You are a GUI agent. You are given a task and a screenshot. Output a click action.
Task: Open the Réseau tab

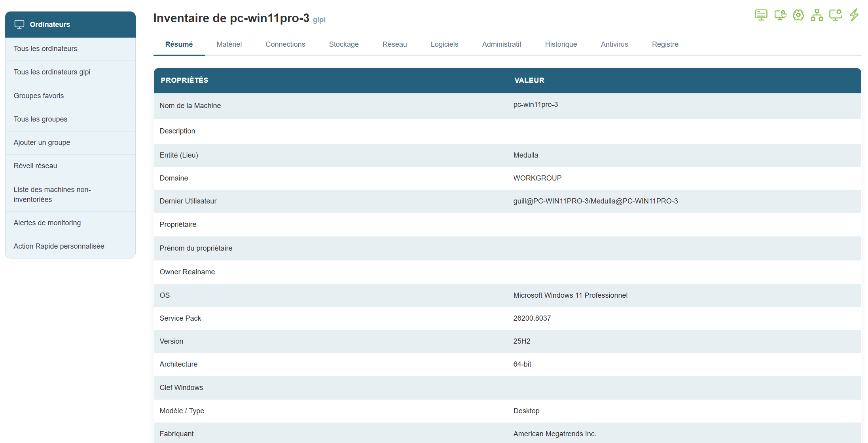(x=394, y=44)
